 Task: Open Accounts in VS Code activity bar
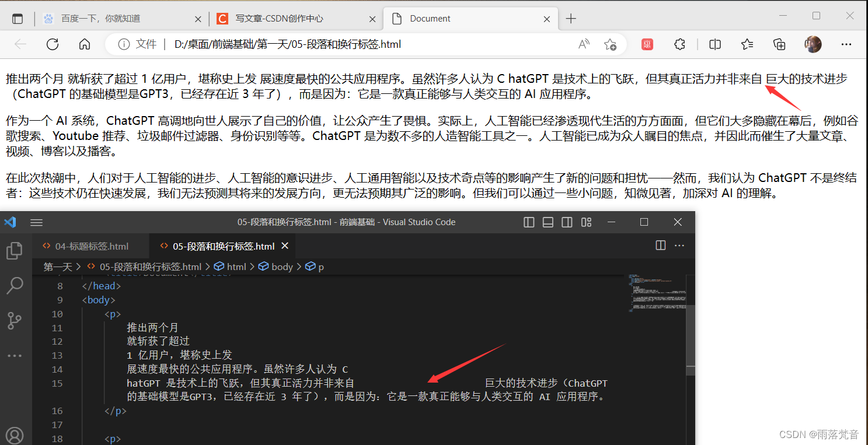point(14,435)
